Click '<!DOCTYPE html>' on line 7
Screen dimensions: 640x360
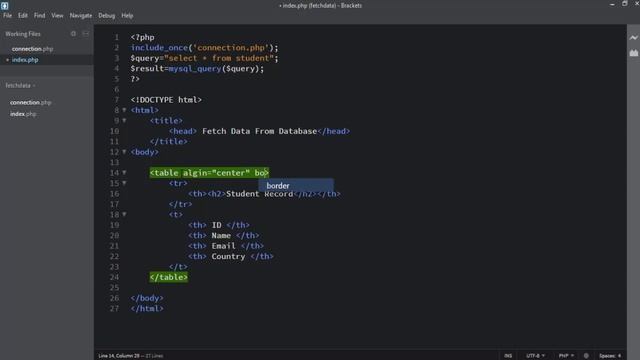tap(166, 100)
